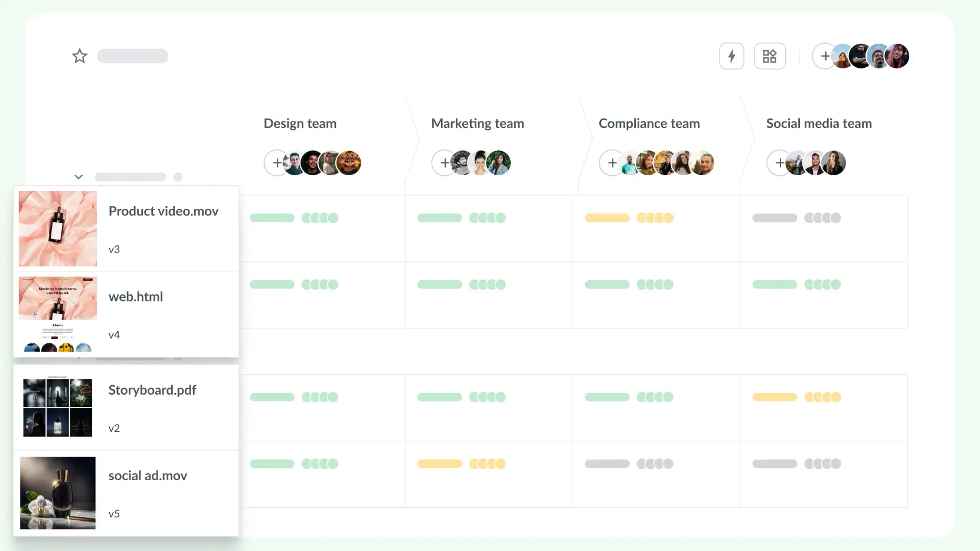Open the Storyboard.pdf file
The image size is (980, 551).
152,390
